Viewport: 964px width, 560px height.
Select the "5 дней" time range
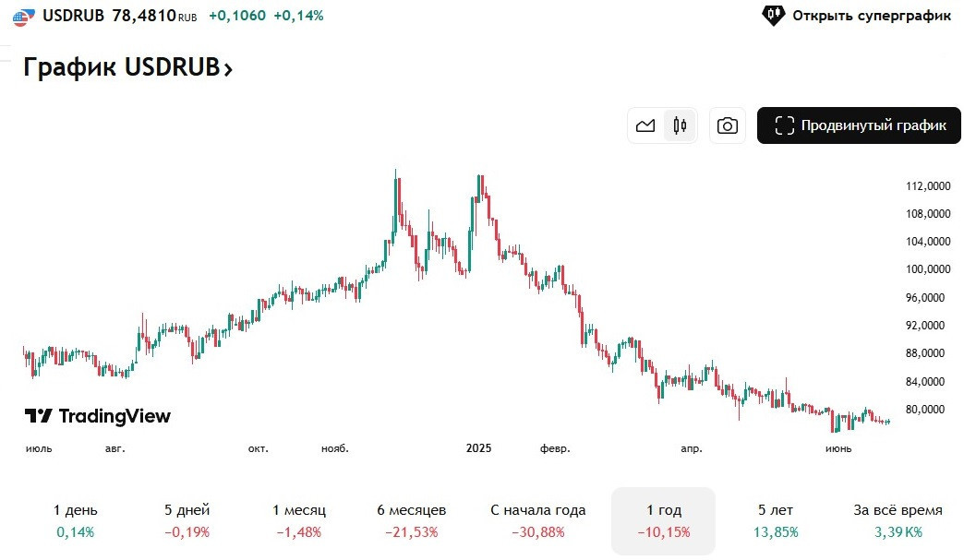point(187,520)
